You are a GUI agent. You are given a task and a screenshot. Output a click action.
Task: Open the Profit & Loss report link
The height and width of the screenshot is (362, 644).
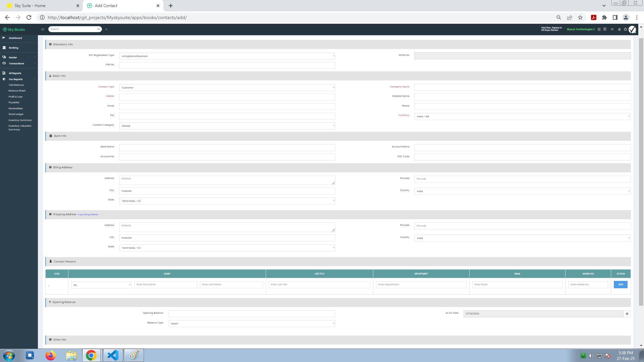(16, 97)
